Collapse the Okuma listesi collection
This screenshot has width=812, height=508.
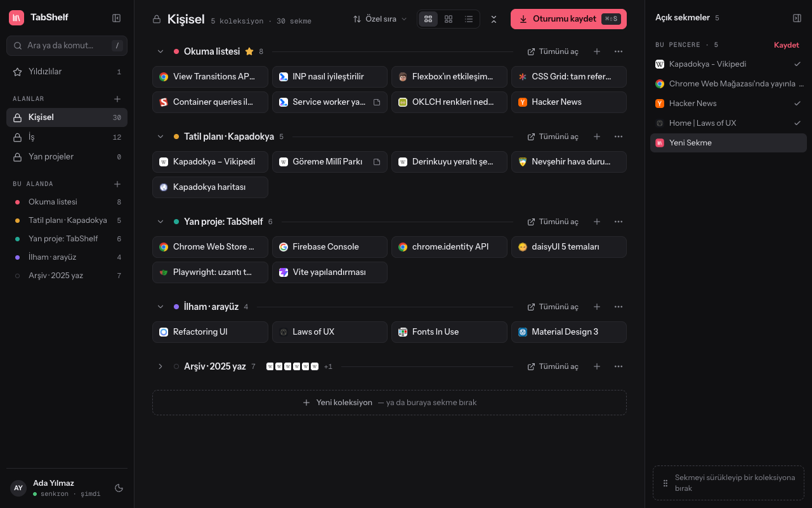160,51
